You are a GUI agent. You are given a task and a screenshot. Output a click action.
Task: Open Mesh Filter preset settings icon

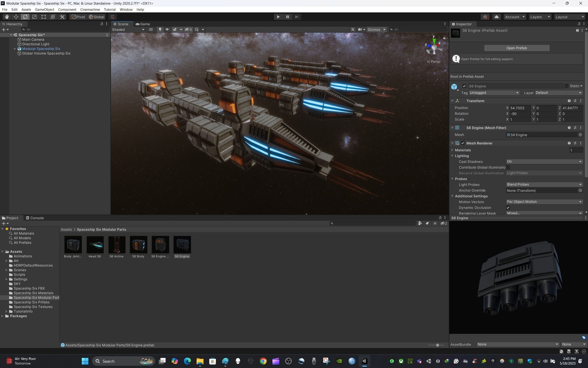575,128
